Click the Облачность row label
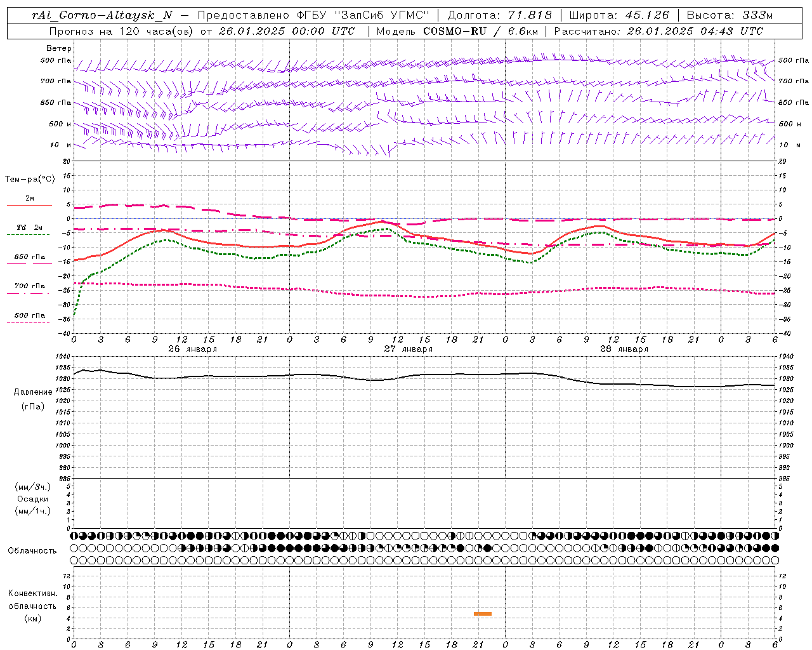 click(x=32, y=550)
